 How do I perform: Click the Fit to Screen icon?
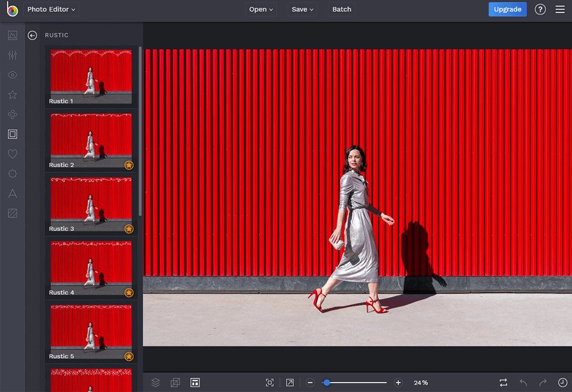(x=270, y=382)
